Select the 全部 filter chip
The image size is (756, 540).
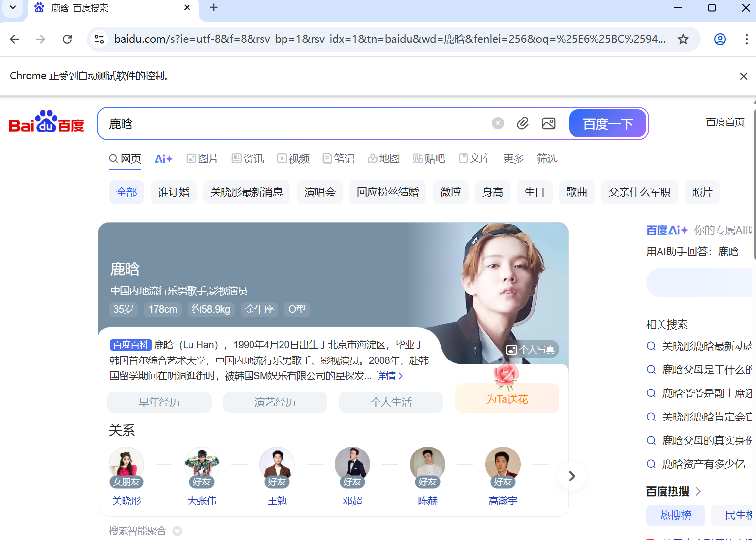[x=126, y=192]
